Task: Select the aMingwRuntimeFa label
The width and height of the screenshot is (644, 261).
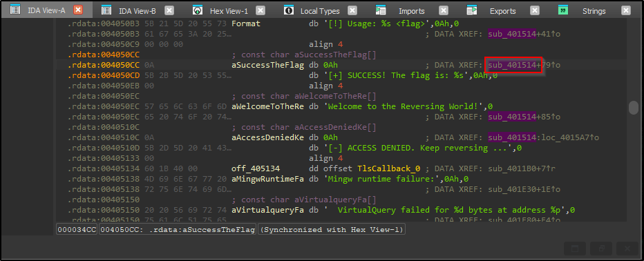Action: tap(268, 179)
